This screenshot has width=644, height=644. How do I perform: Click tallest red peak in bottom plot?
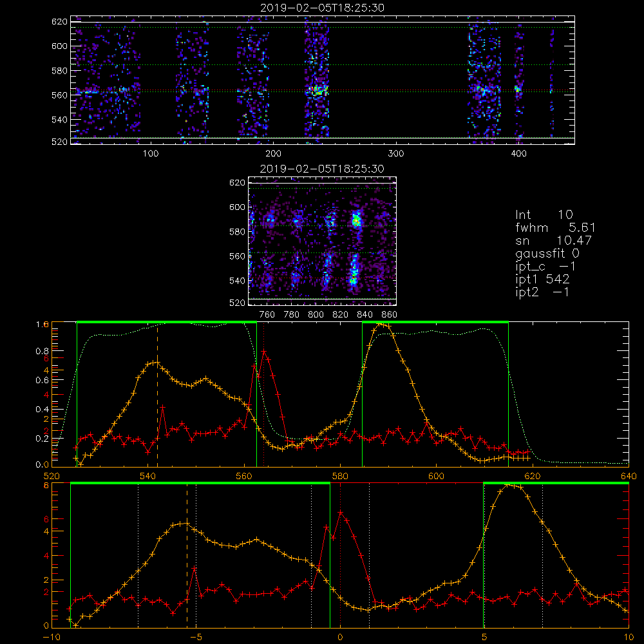(x=341, y=513)
